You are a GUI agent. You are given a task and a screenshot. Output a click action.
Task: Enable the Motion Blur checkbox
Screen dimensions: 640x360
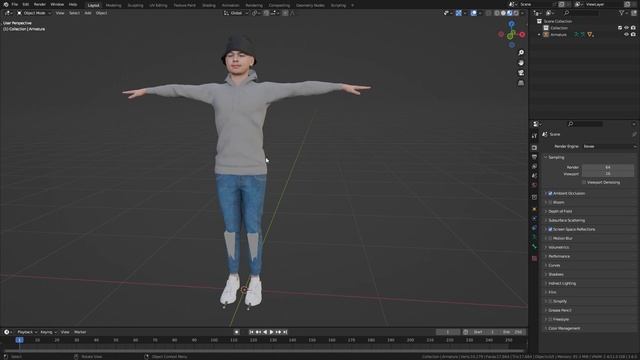550,238
